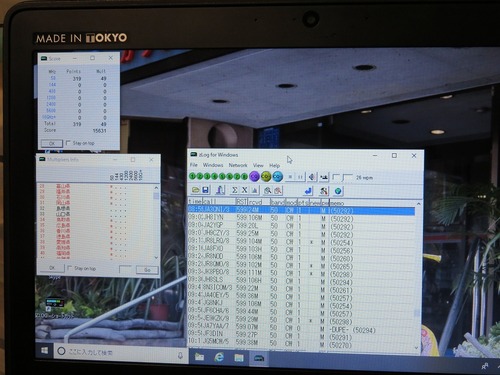The width and height of the screenshot is (500, 375).
Task: Click the 'memo' column header in zLog
Action: (x=372, y=203)
